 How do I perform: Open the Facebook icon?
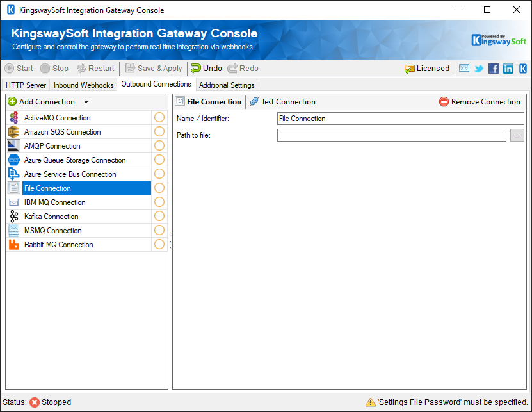[494, 69]
